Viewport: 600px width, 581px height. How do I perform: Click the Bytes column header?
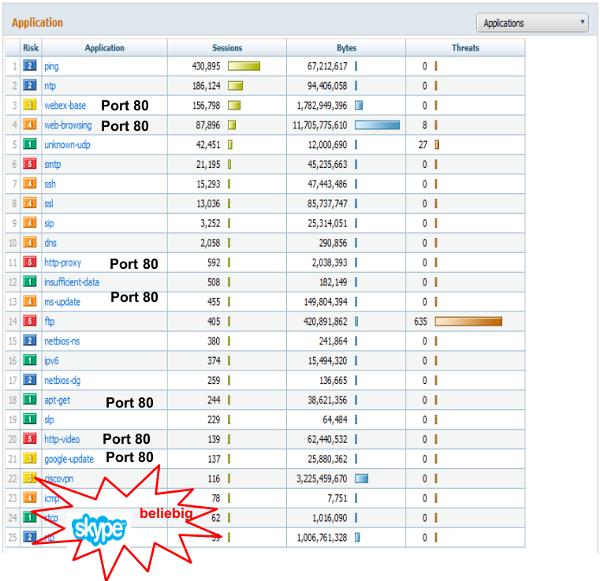346,48
